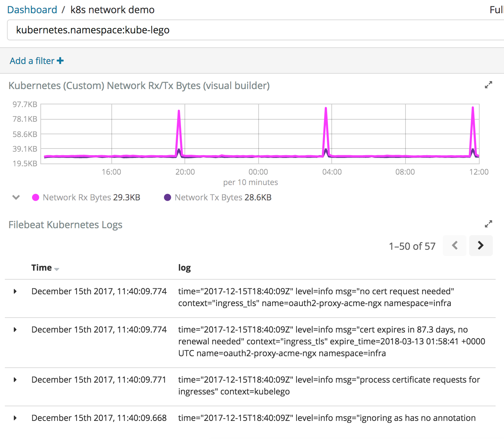Expand Network Rx/Tx Bytes panel to fullscreen

coord(488,85)
